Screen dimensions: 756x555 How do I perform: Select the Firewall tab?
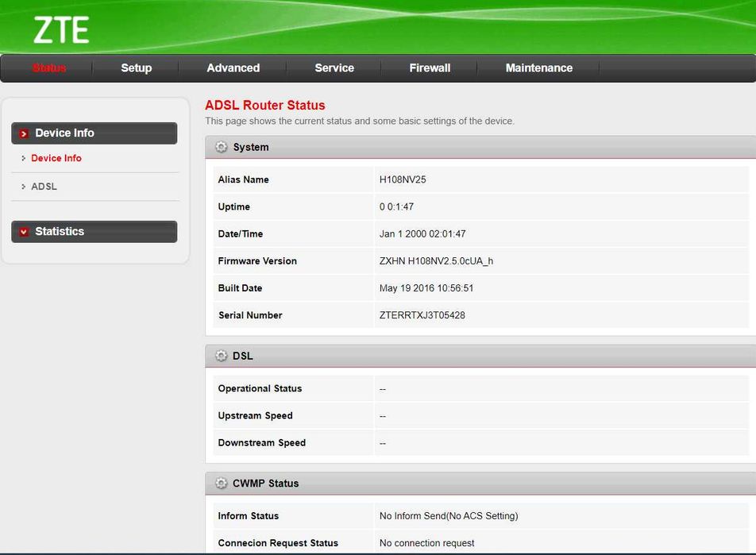point(430,68)
